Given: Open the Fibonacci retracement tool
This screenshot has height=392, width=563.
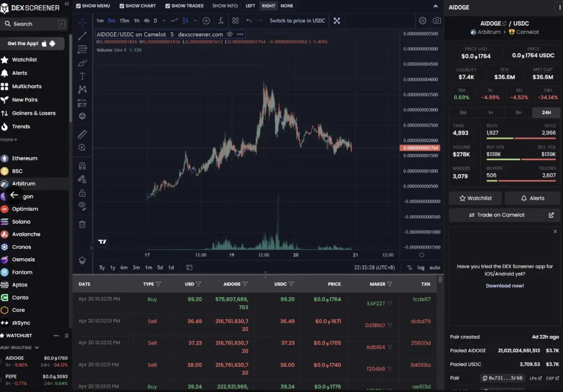Looking at the screenshot, I should click(82, 49).
